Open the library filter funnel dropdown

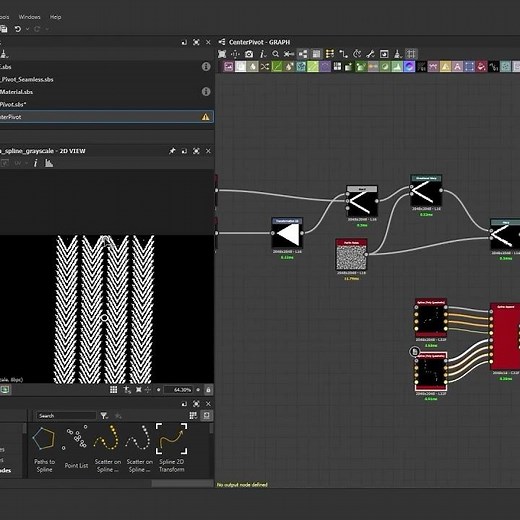pyautogui.click(x=104, y=416)
